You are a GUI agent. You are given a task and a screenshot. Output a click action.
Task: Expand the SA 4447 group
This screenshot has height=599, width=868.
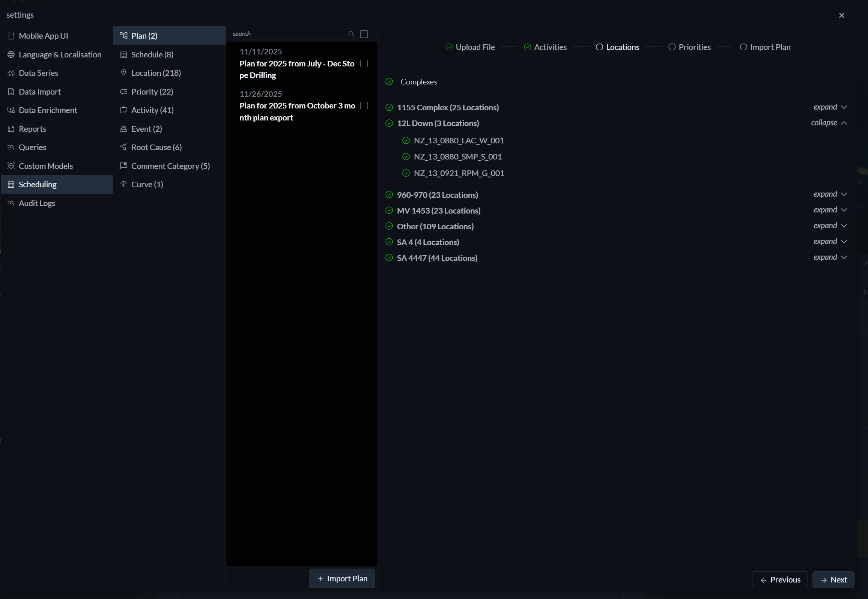(x=830, y=257)
